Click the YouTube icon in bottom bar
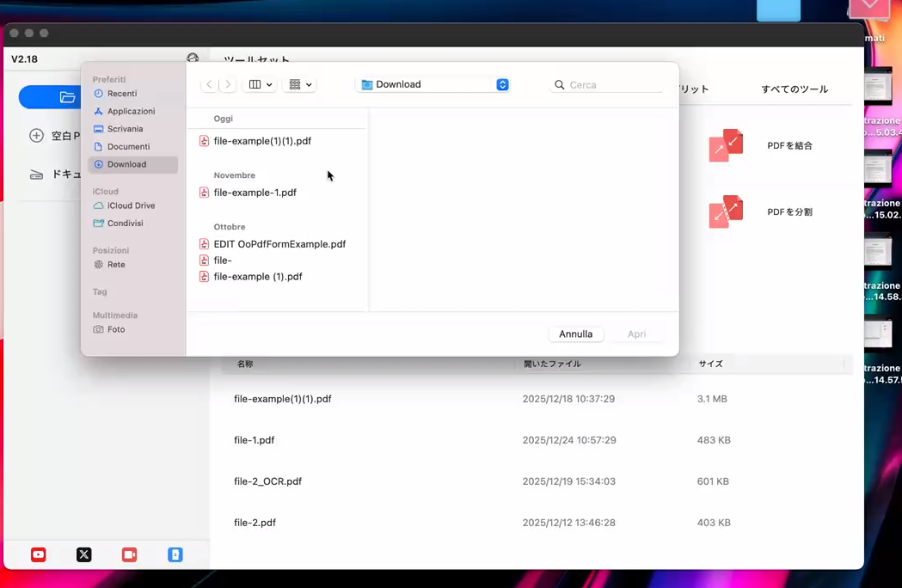Image resolution: width=902 pixels, height=588 pixels. (x=39, y=554)
